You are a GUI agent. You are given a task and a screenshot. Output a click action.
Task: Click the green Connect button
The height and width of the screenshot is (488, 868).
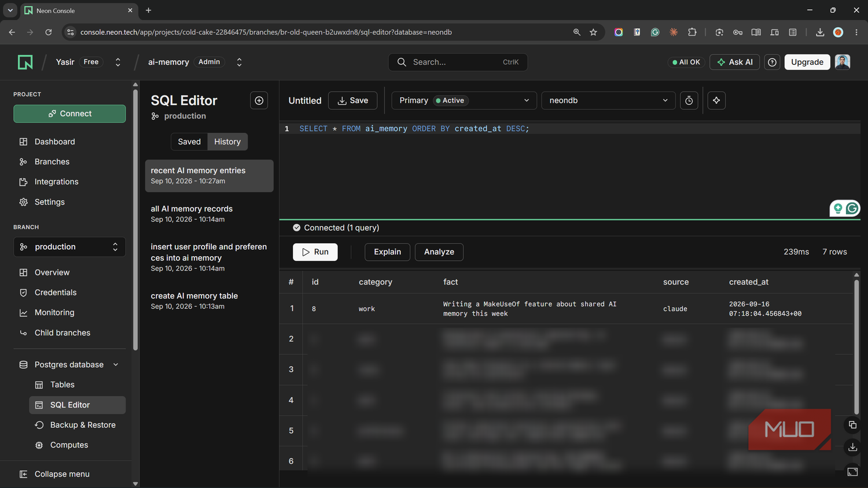(69, 114)
